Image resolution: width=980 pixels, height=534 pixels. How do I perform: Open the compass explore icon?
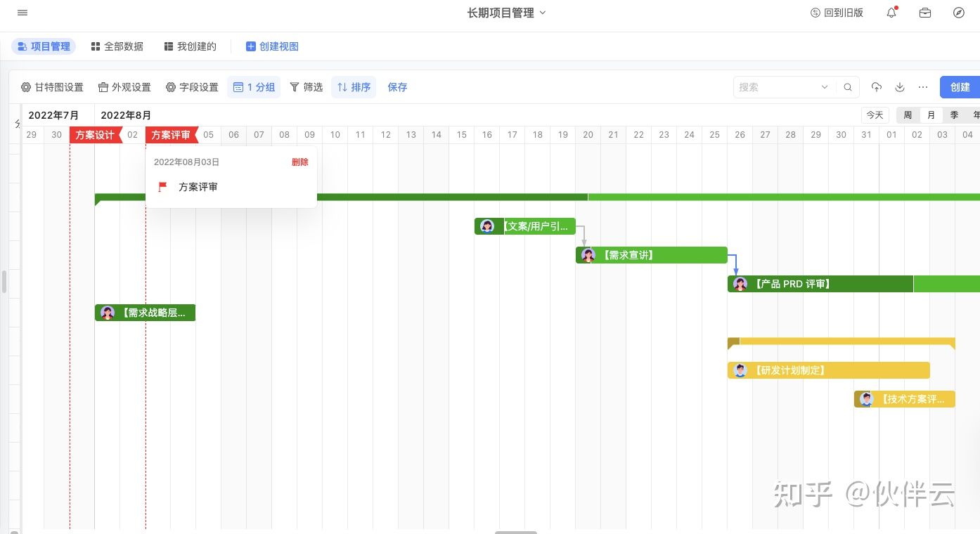(x=959, y=13)
